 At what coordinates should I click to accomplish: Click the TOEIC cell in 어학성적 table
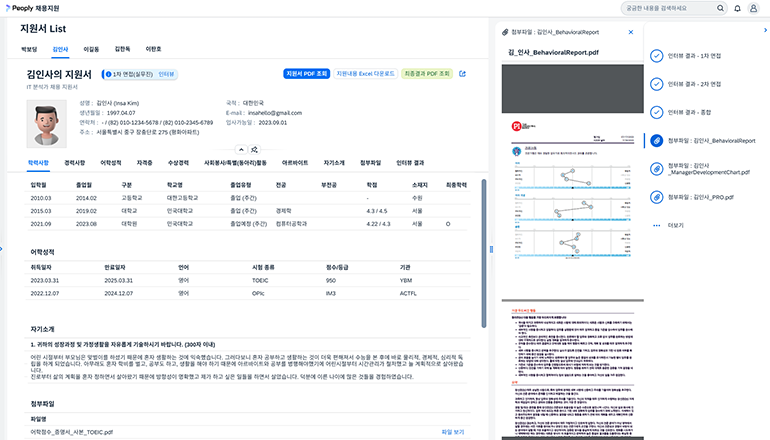[x=260, y=280]
